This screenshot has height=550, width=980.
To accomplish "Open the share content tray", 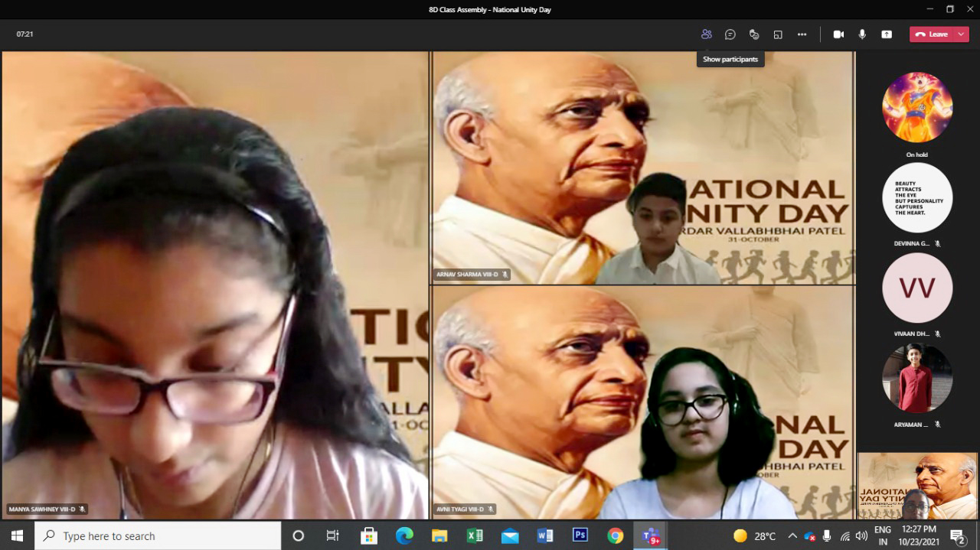I will click(x=887, y=34).
